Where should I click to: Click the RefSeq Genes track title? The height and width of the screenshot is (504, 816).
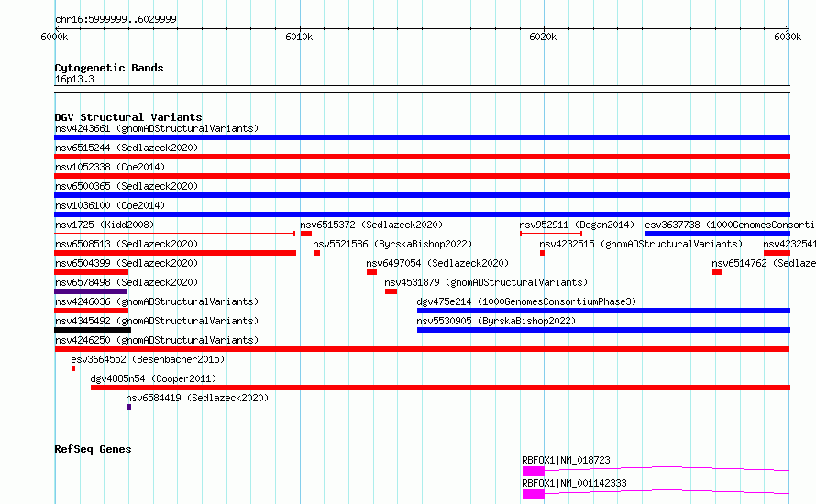[93, 449]
